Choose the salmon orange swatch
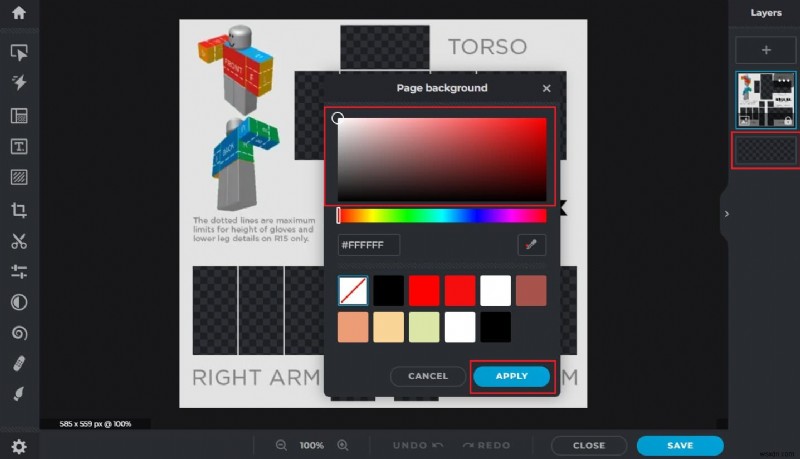 pos(353,327)
